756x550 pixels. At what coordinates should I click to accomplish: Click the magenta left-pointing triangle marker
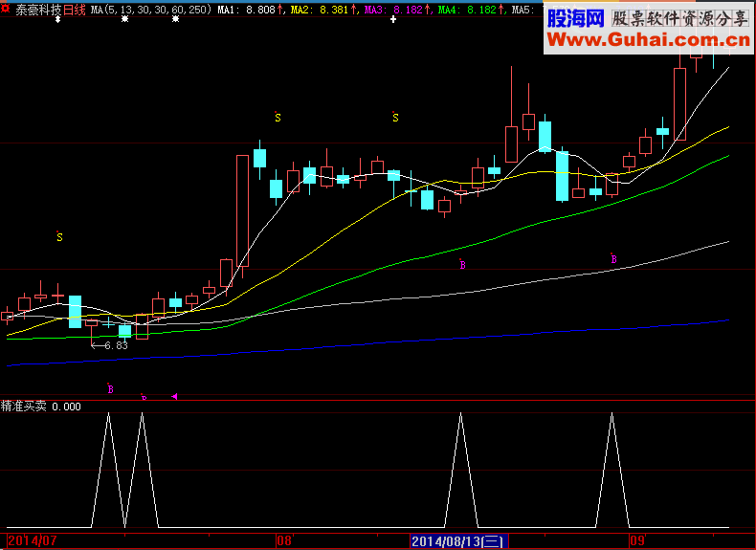[x=174, y=396]
